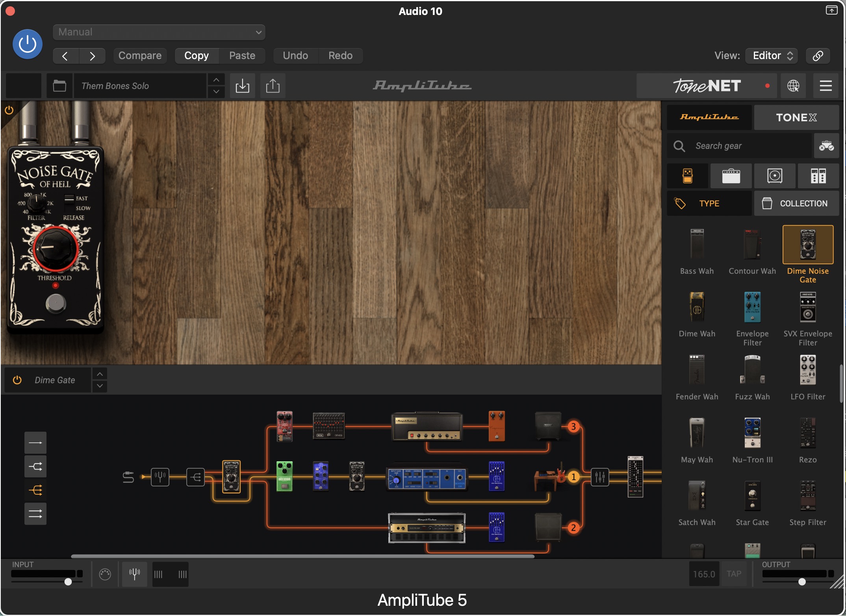Viewport: 846px width, 616px height.
Task: Select the stomp pedal gear category icon
Action: 687,176
